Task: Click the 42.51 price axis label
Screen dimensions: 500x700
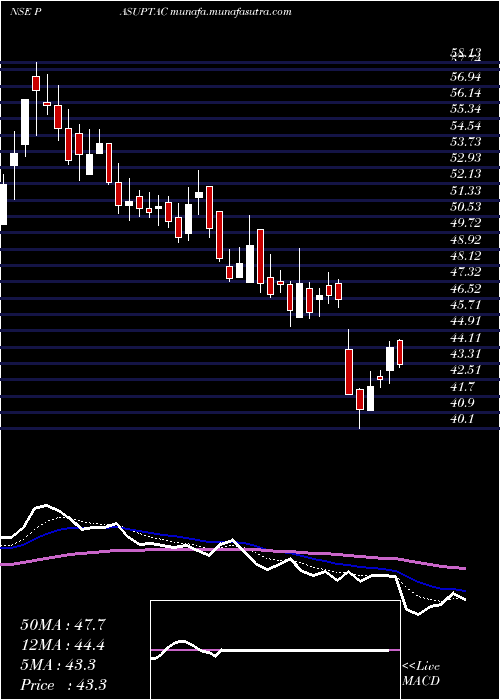Action: 466,370
